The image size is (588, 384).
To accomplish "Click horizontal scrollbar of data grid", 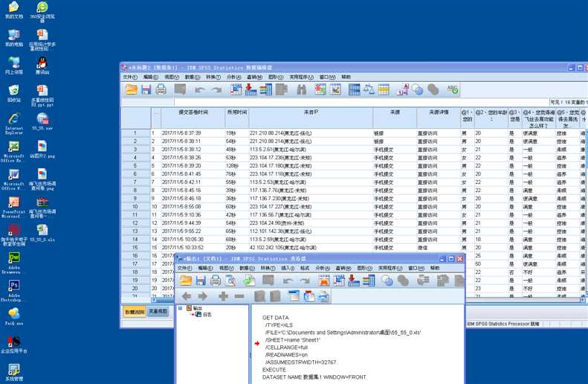I will pyautogui.click(x=369, y=300).
